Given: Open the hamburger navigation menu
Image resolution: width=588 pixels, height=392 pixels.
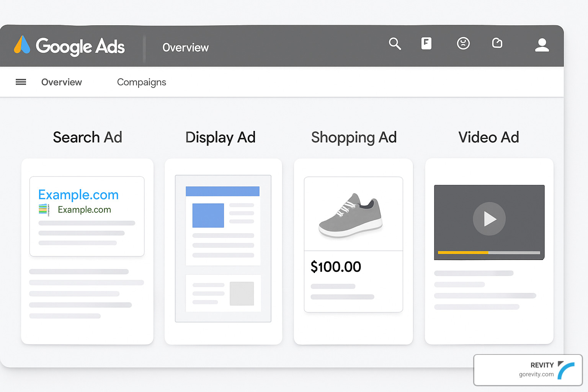Looking at the screenshot, I should [x=21, y=82].
